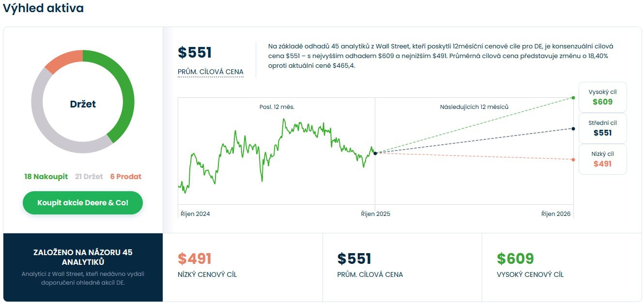Viewport: 644px width, 304px height.
Task: Click the Koupit akcie Deere & Co! button
Action: (83, 203)
